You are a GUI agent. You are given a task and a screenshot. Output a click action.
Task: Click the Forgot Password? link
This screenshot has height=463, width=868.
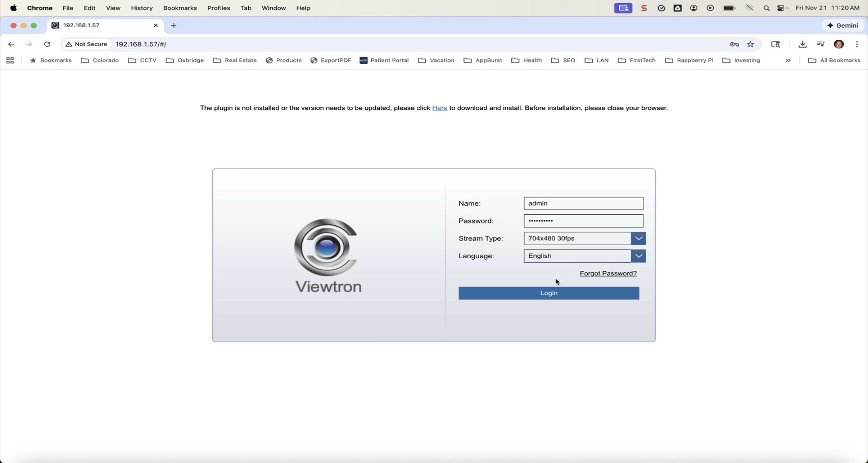608,274
